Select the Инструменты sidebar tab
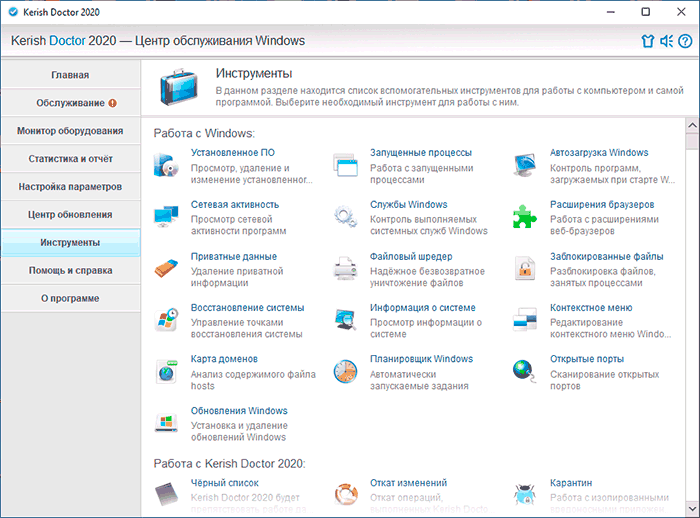 (71, 242)
